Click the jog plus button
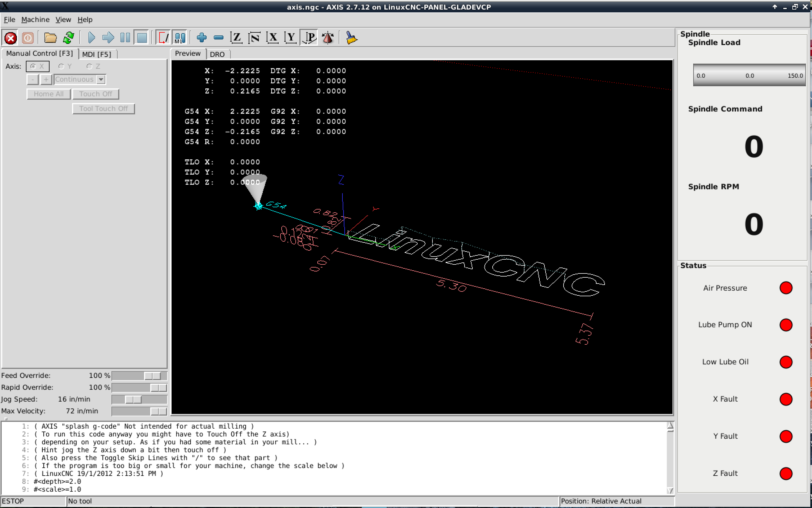 [x=46, y=79]
